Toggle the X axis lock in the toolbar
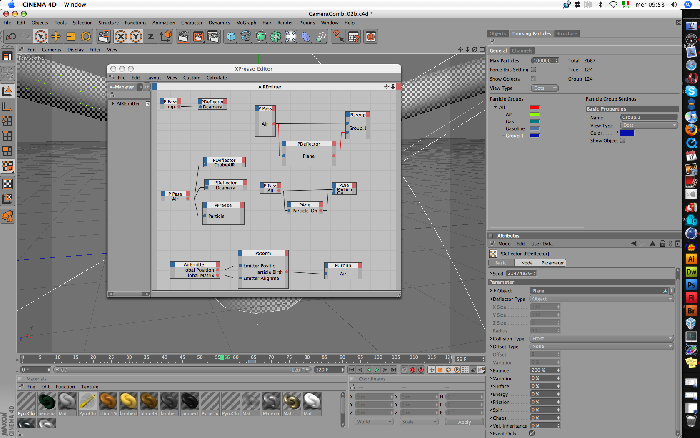The image size is (700, 438). [121, 36]
